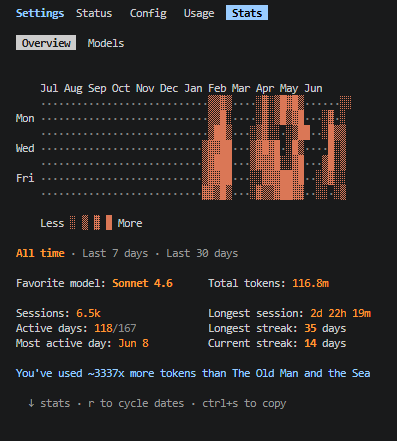
Task: Click the 'ctrl+s to copy' hint
Action: coord(244,403)
